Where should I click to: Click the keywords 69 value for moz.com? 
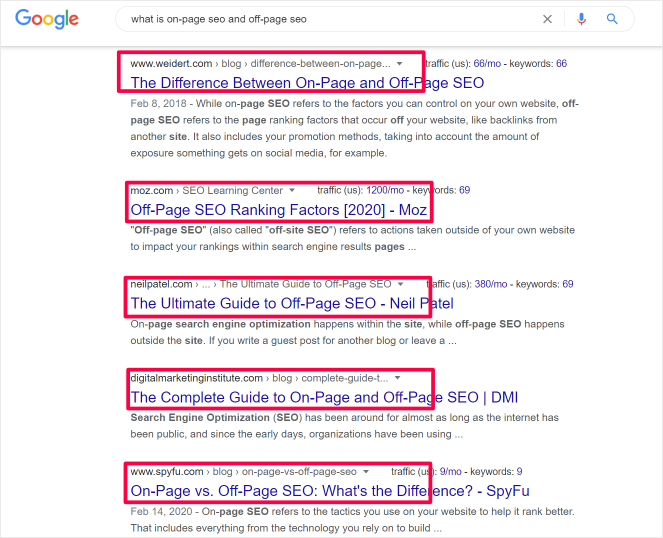click(x=464, y=190)
